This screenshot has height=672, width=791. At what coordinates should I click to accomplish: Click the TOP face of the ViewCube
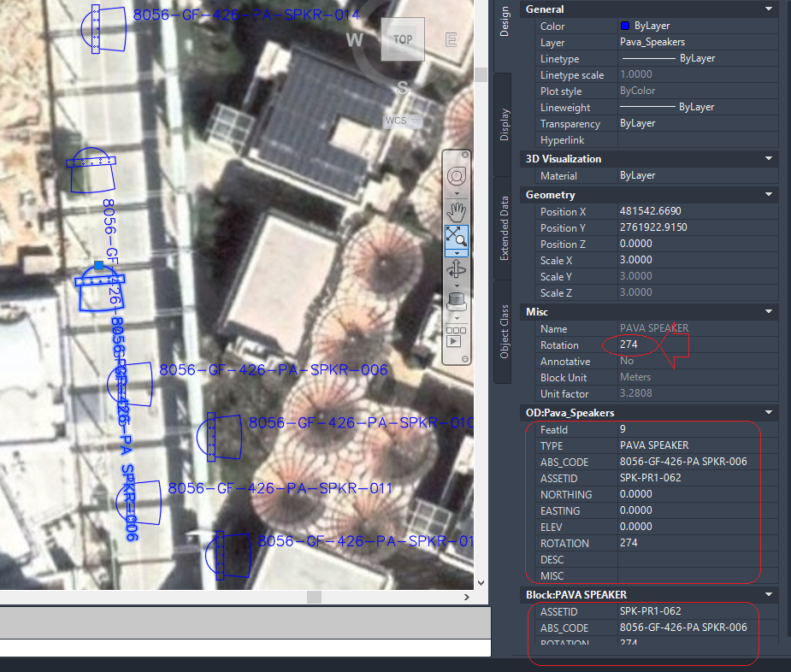[x=402, y=39]
